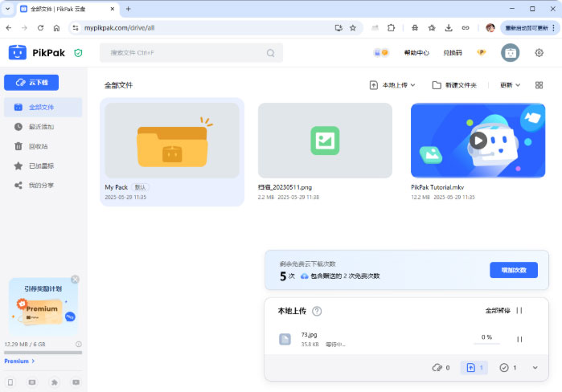
Task: Click the robot avatar profile icon
Action: 510,53
